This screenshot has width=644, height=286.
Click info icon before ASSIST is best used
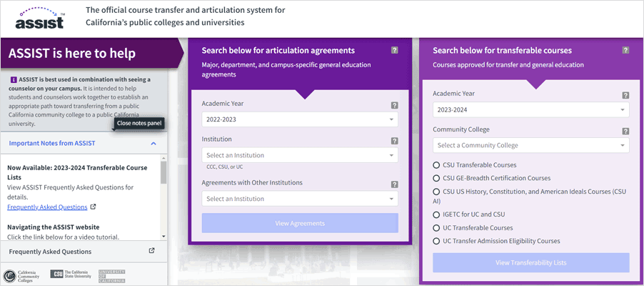[14, 79]
